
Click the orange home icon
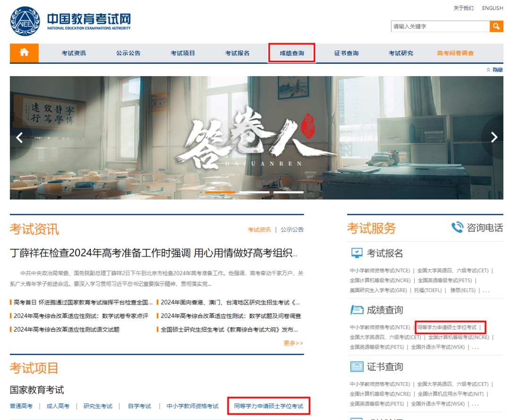point(24,52)
